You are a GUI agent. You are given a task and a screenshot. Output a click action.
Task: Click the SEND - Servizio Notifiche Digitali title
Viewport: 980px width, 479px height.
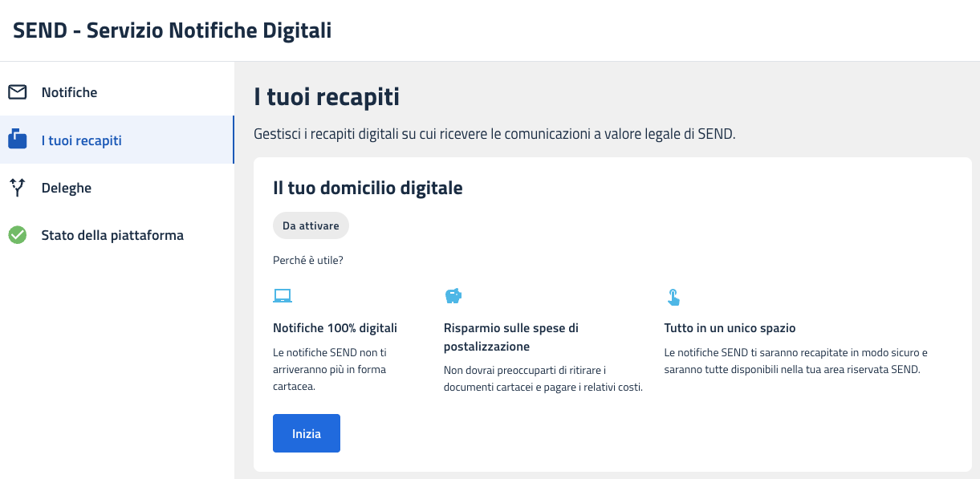(172, 30)
